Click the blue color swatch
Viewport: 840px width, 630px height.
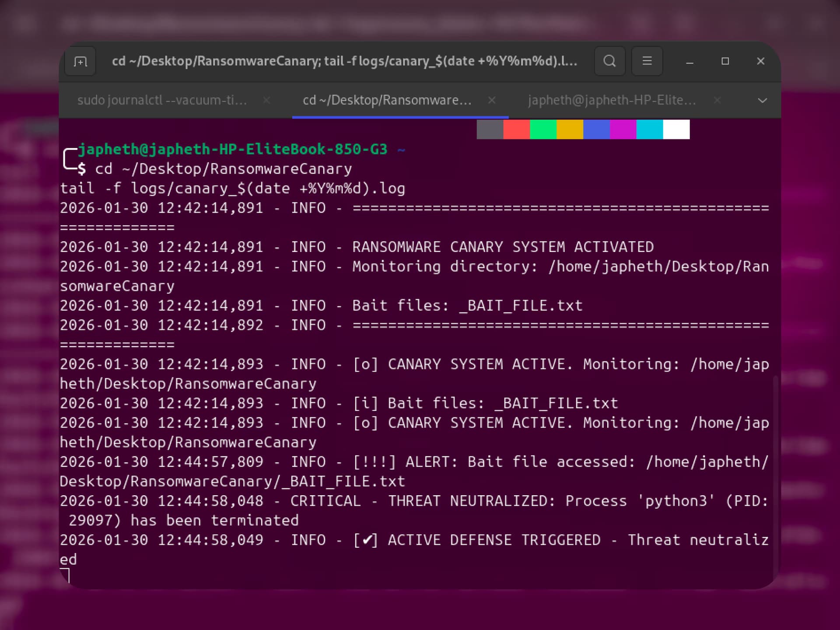point(597,129)
